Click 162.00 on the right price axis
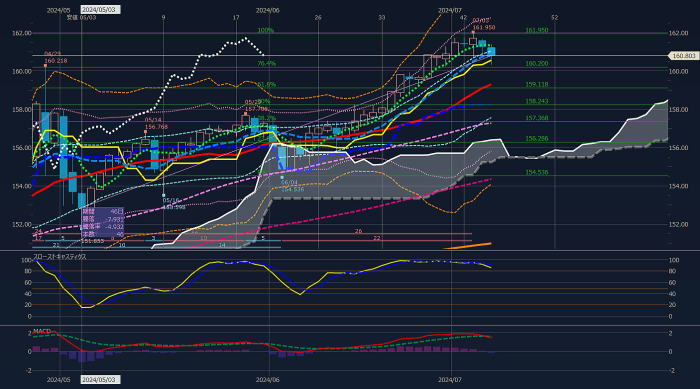The image size is (700, 389). click(x=678, y=33)
